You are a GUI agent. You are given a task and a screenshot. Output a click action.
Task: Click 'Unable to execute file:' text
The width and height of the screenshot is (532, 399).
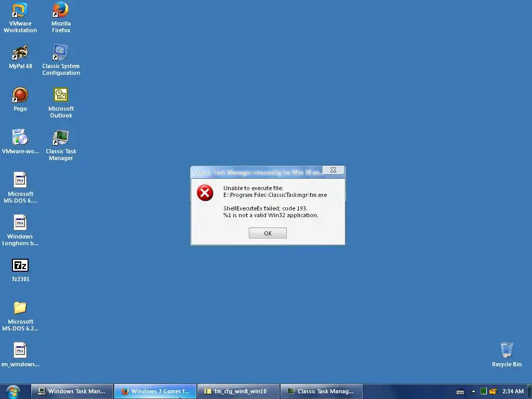[x=253, y=188]
